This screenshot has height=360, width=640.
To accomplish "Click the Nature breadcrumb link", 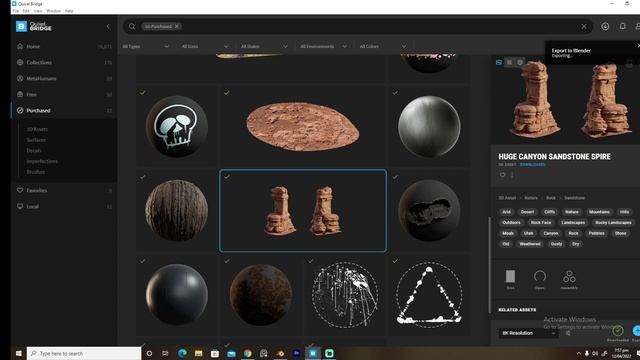I will coord(531,198).
